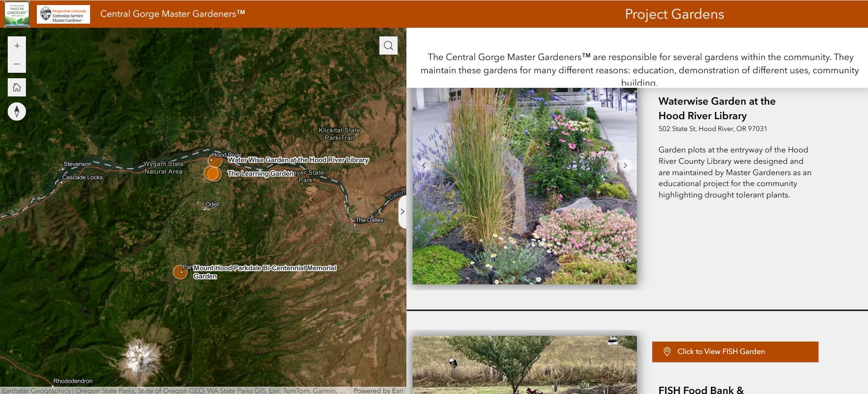
Task: Click the Central Gorge Master Gardener logo
Action: pyautogui.click(x=17, y=14)
